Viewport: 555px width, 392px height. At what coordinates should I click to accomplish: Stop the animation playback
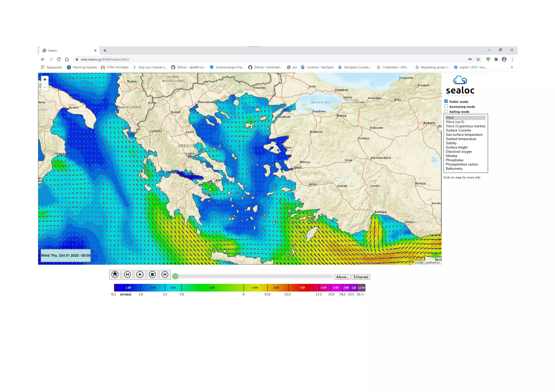click(152, 275)
